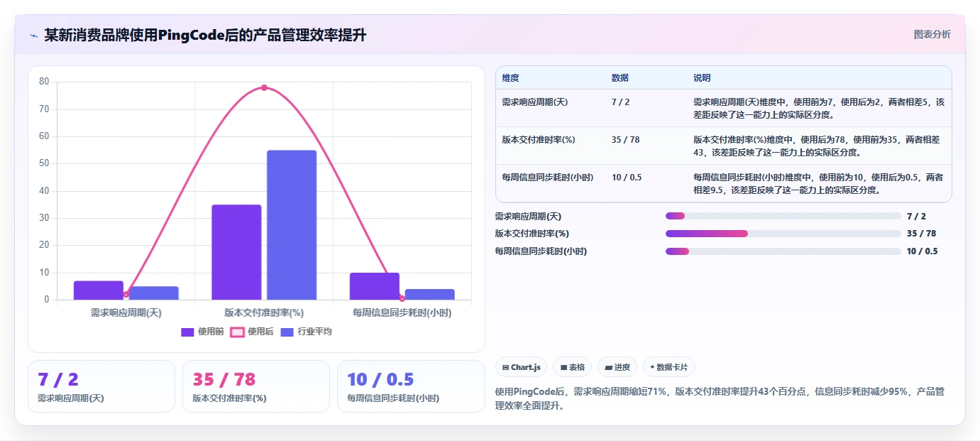
Task: Select the 表格 tag chip
Action: point(572,367)
